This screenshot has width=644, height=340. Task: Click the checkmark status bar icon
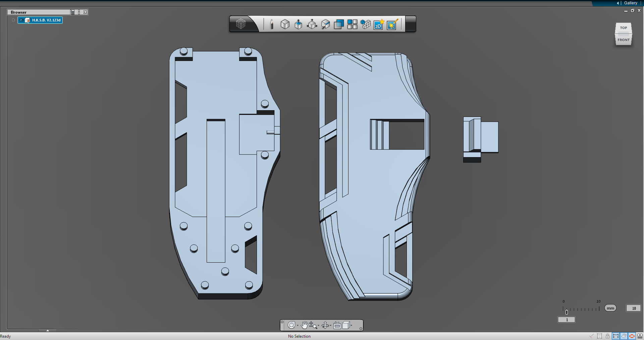(x=591, y=336)
